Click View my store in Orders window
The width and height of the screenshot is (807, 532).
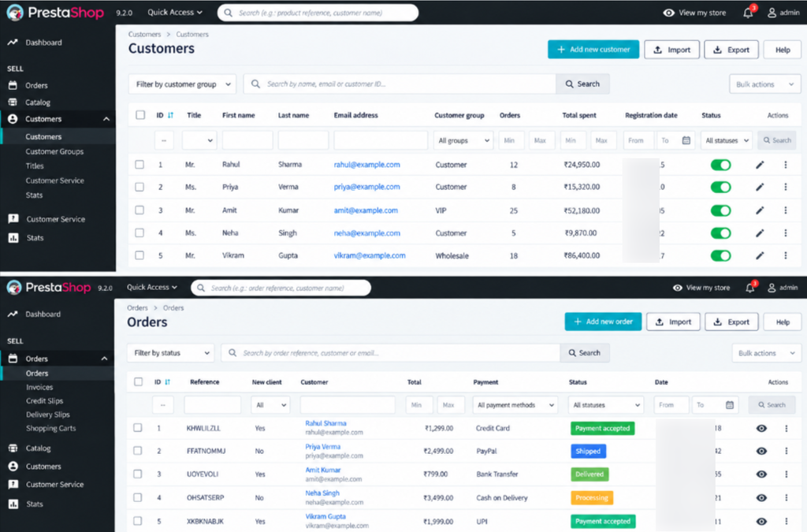click(x=701, y=288)
